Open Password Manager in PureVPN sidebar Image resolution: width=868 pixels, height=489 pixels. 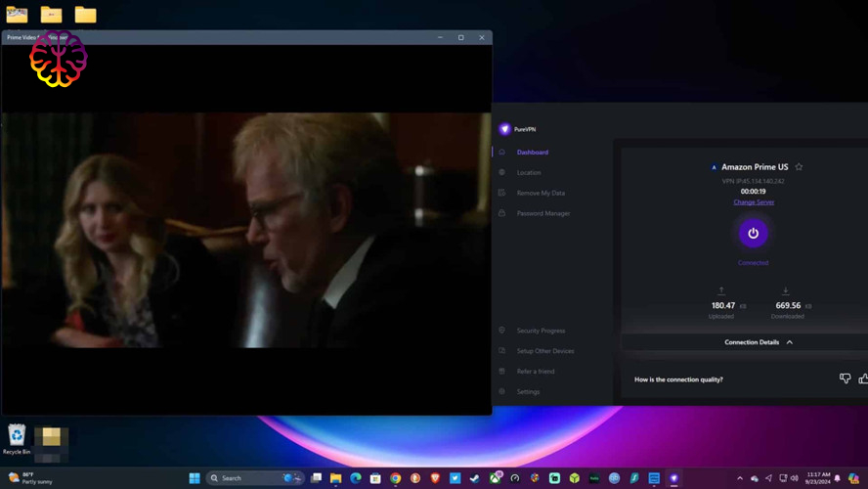click(x=543, y=213)
